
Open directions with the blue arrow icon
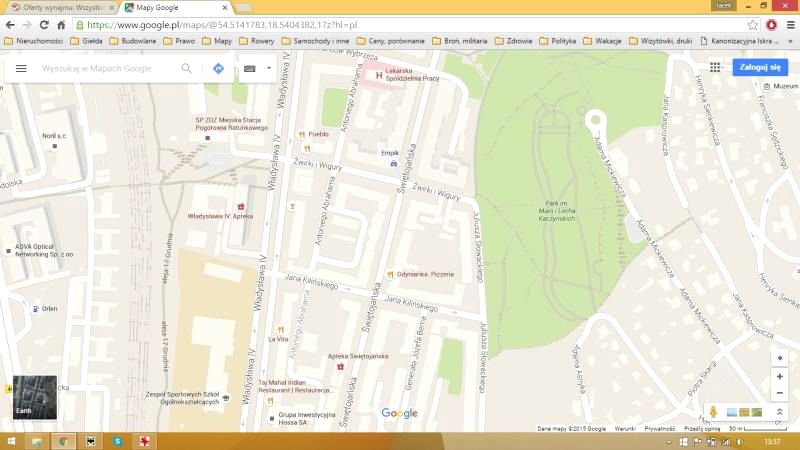coord(218,69)
